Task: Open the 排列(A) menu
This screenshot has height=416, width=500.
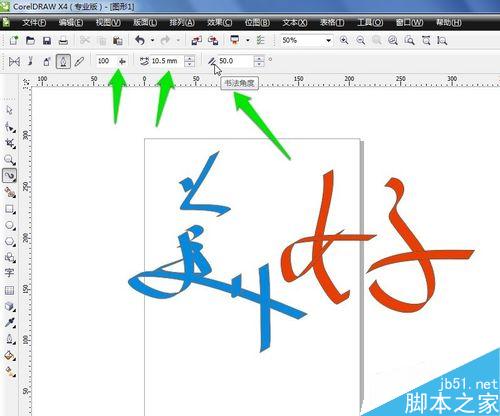Action: [x=182, y=23]
